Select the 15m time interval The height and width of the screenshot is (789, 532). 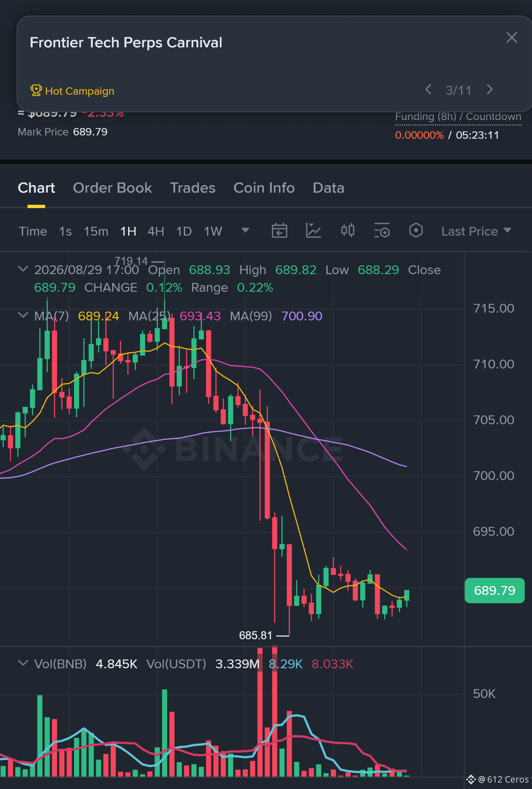click(96, 232)
